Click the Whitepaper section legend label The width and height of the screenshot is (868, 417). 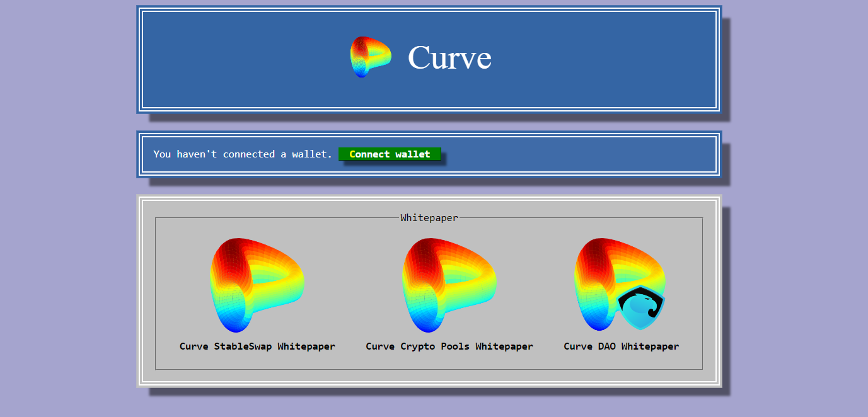point(429,218)
